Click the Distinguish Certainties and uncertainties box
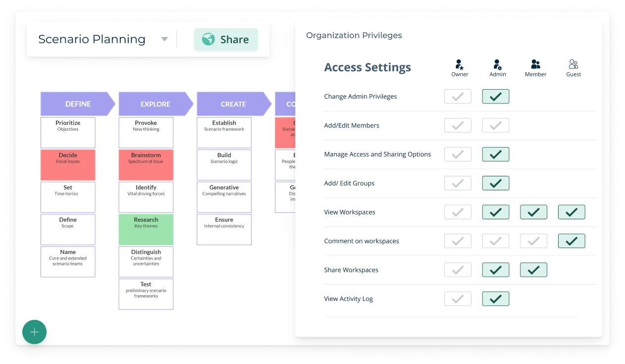 click(x=146, y=261)
